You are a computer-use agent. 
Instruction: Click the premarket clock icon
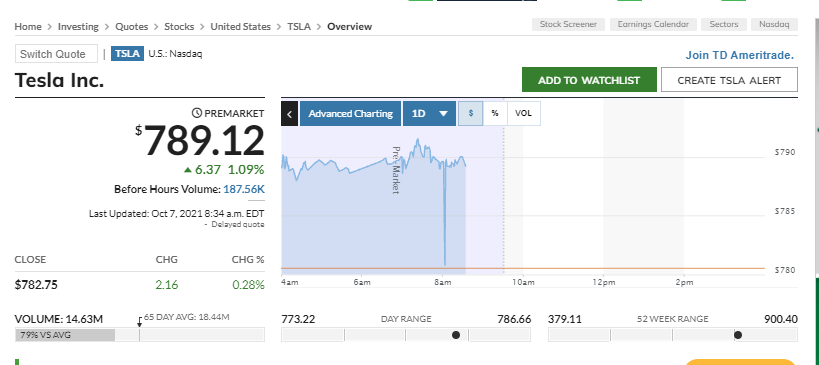(x=197, y=113)
